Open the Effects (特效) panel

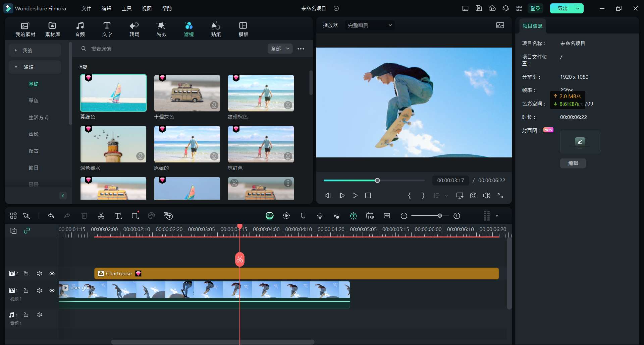point(161,29)
